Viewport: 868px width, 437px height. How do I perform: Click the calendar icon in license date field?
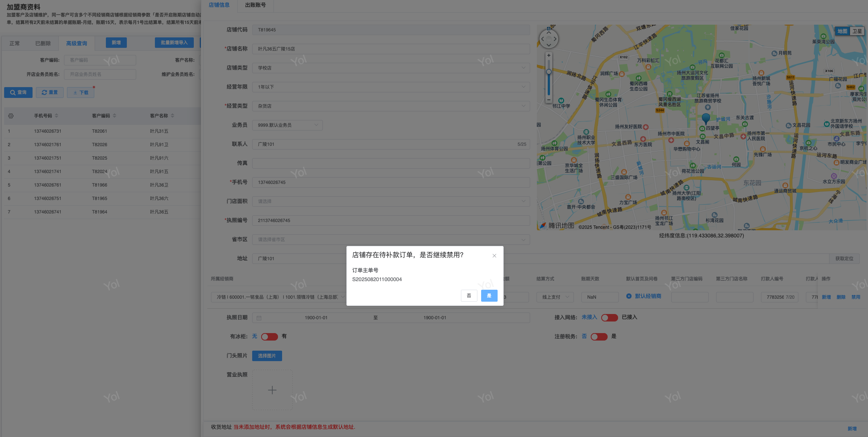[x=259, y=318]
